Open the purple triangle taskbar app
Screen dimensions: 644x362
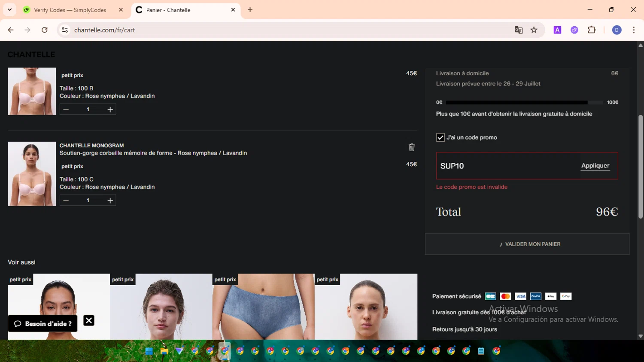179,351
